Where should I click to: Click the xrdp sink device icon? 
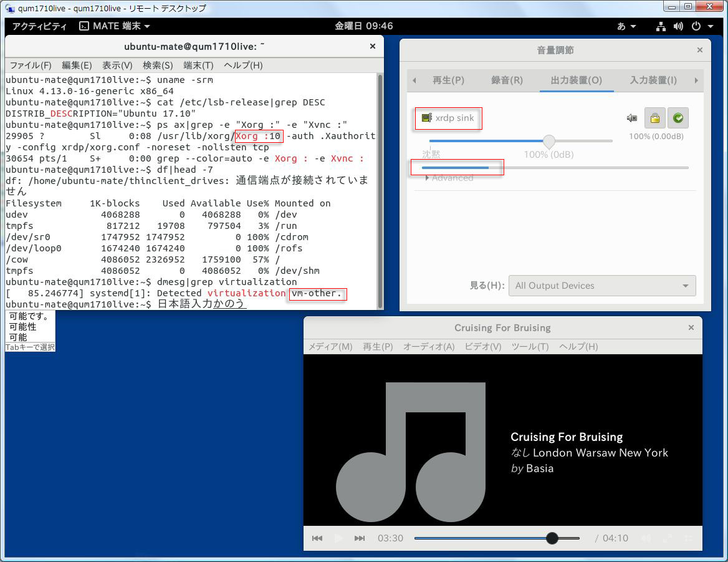point(427,117)
